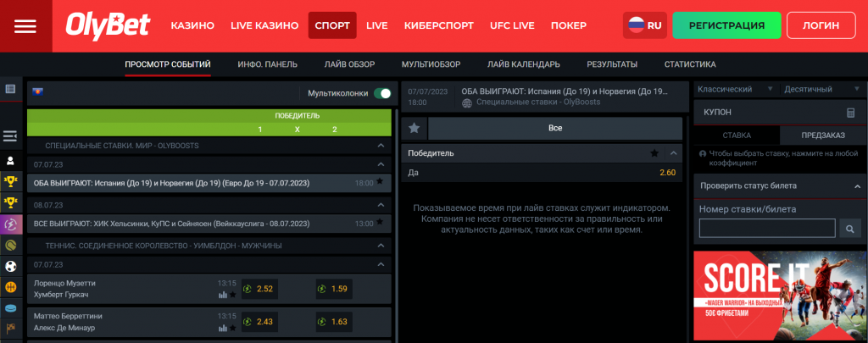Select the football (soccer ball) sport icon

pos(10,266)
